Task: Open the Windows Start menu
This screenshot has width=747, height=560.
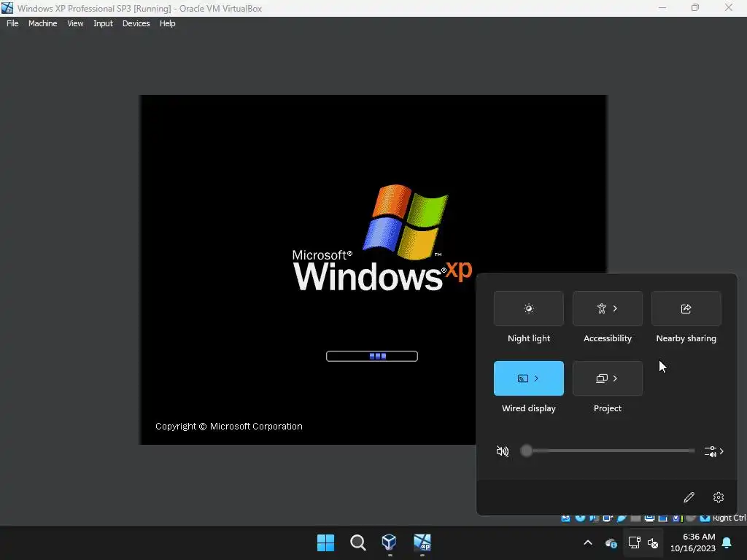Action: coord(326,542)
